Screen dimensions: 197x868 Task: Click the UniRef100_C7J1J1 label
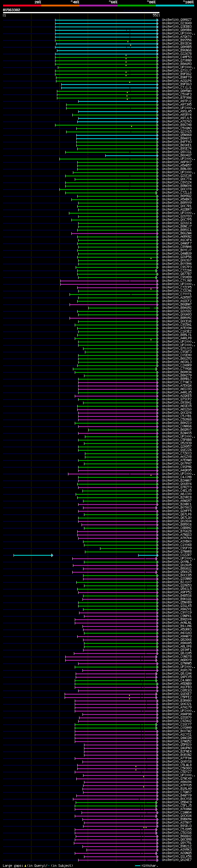(177, 88)
